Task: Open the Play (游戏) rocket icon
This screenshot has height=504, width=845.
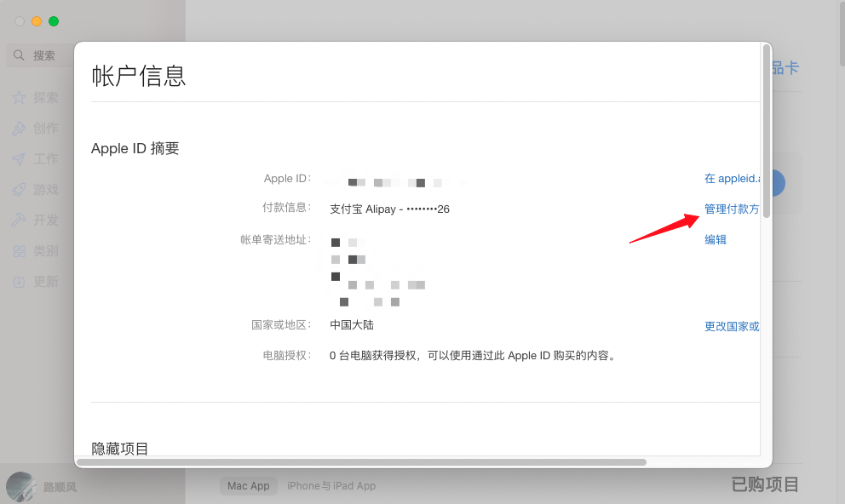Action: click(x=19, y=190)
